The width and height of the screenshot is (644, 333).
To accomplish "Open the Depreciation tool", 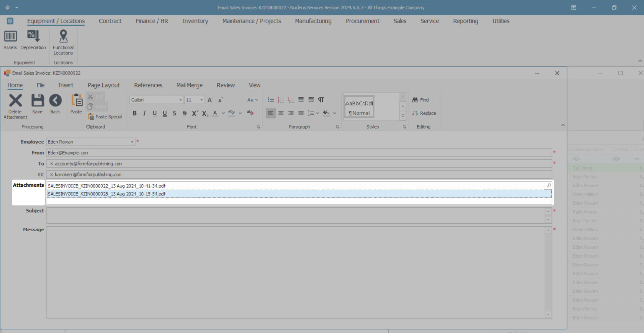I will pos(33,36).
